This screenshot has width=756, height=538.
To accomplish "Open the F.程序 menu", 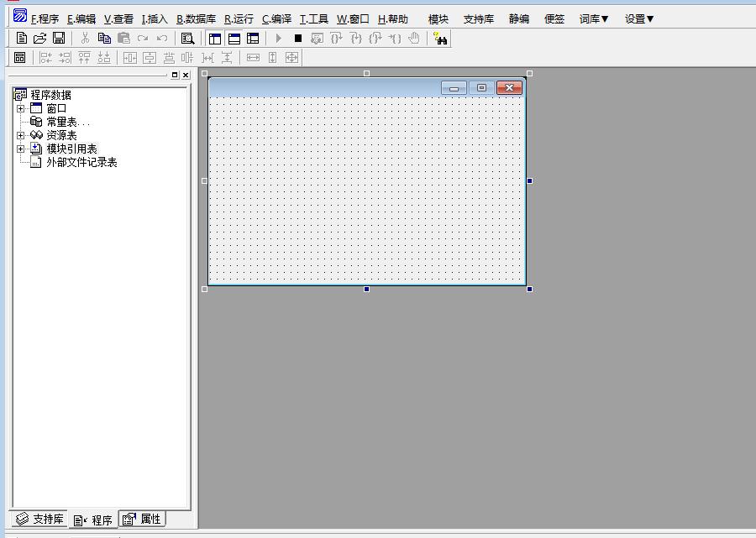I will pos(45,18).
